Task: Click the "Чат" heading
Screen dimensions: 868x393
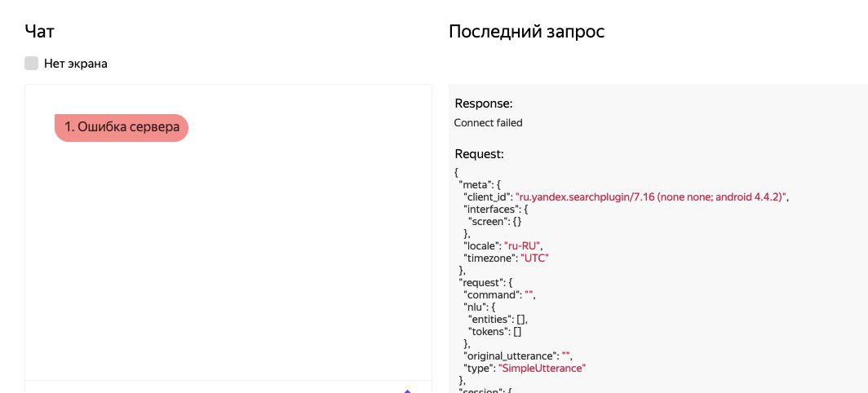Action: tap(39, 32)
